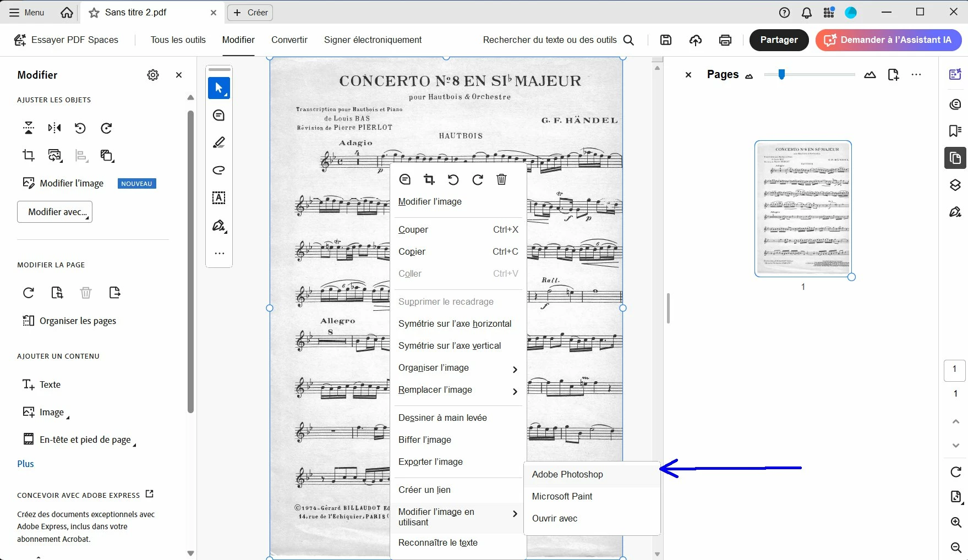Viewport: 968px width, 560px height.
Task: Expand Organiser l'image submenu
Action: coord(458,368)
